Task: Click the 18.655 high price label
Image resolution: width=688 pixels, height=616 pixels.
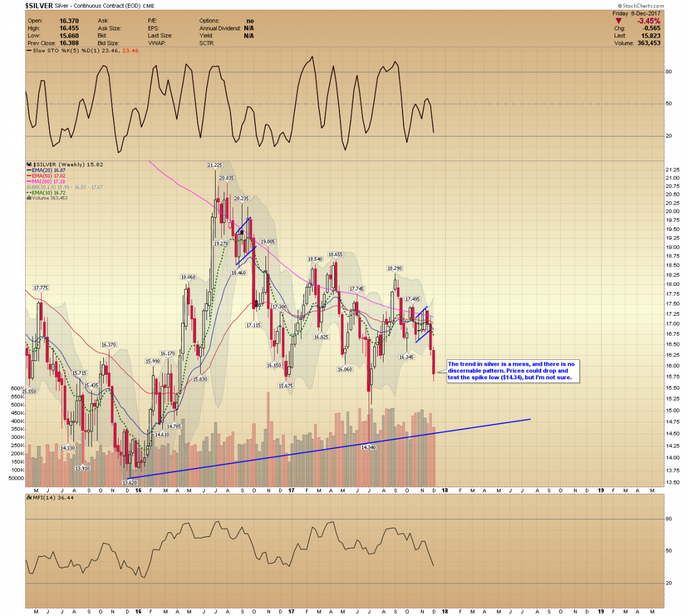Action: pos(335,254)
